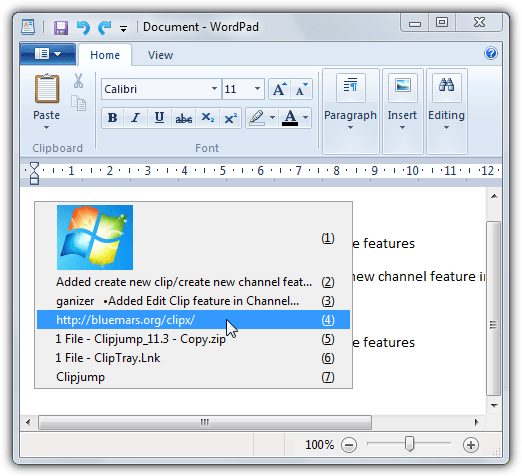Click the vertical scrollbar thumb
Screen dimensions: 522x476
pos(494,308)
